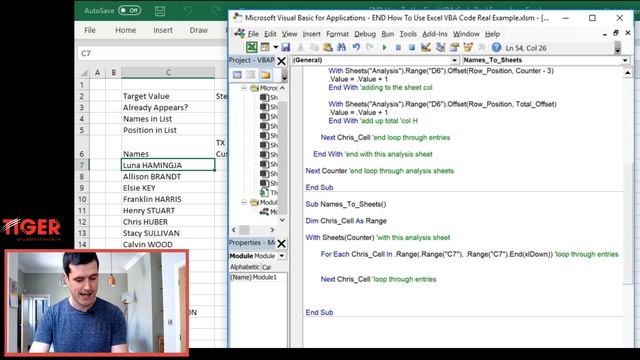Open the Window menu
Screen dimensions: 640x360
(x=466, y=34)
